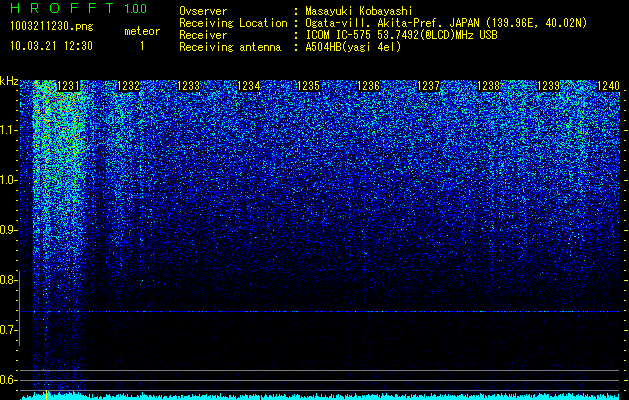Click the 1233 time marker
The width and height of the screenshot is (629, 400).
[x=189, y=86]
